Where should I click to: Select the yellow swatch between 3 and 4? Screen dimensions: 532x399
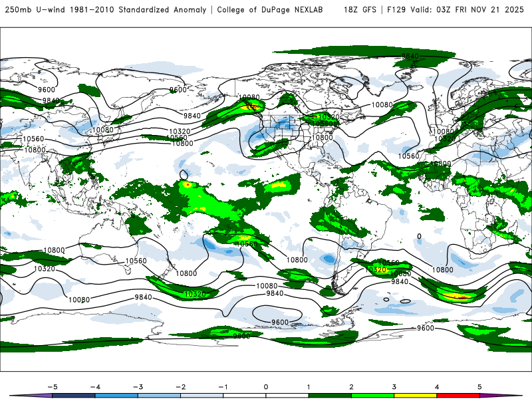[x=416, y=396]
